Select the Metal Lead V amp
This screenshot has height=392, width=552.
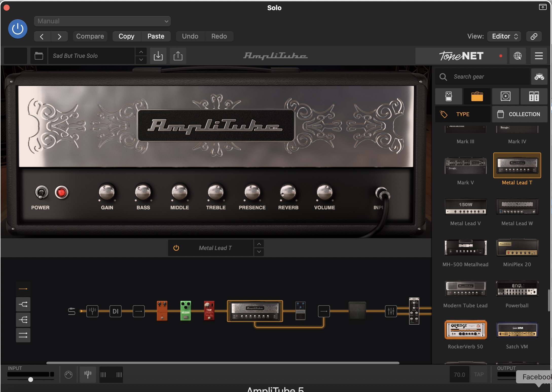coord(466,207)
